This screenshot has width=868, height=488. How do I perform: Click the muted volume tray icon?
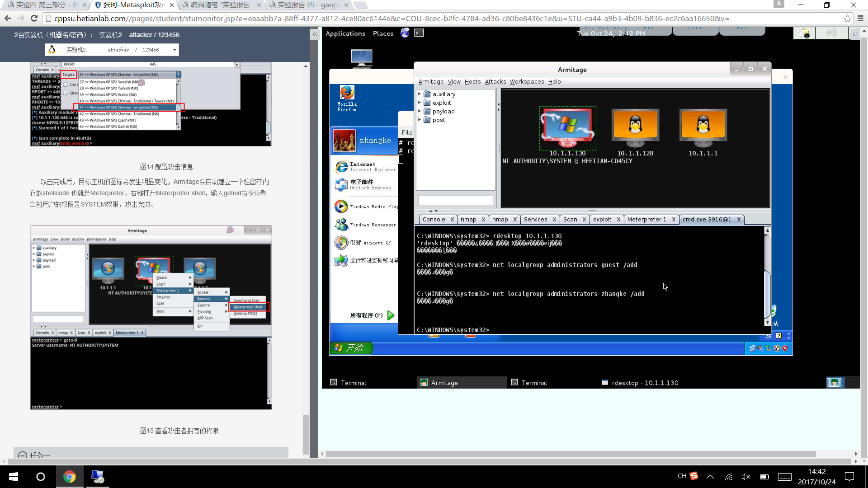[x=746, y=477]
